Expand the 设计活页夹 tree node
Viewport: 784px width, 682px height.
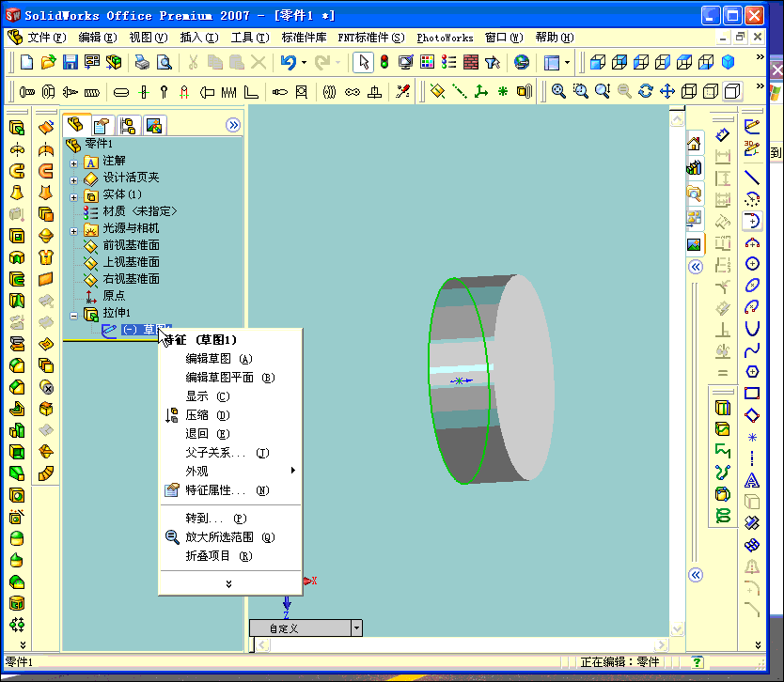pos(73,180)
